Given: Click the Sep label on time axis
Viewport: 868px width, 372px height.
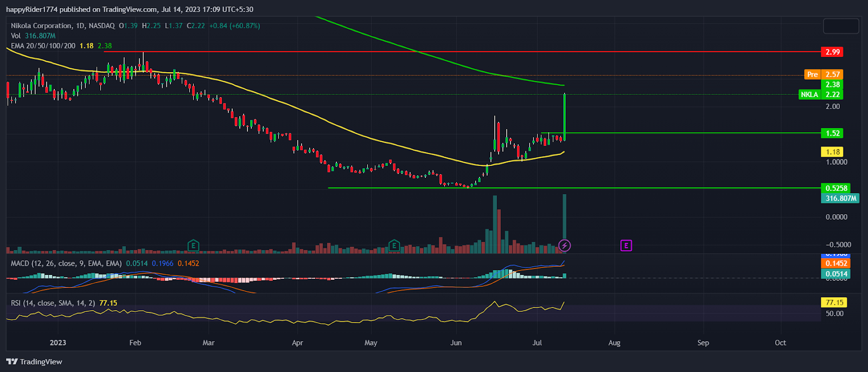Looking at the screenshot, I should point(703,343).
